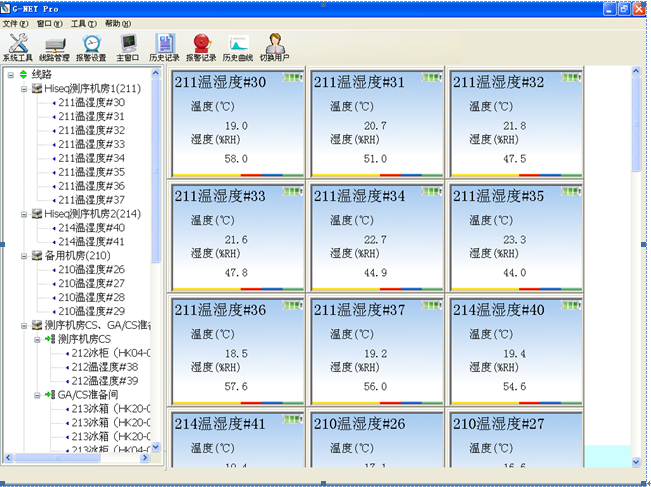Select the 211温湿度#34 sensor card title
651x487 pixels.
coord(358,196)
